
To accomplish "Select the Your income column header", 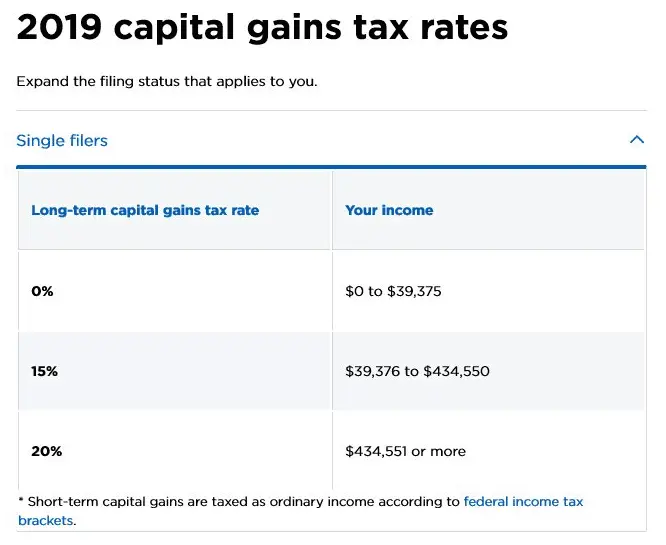I will [389, 211].
